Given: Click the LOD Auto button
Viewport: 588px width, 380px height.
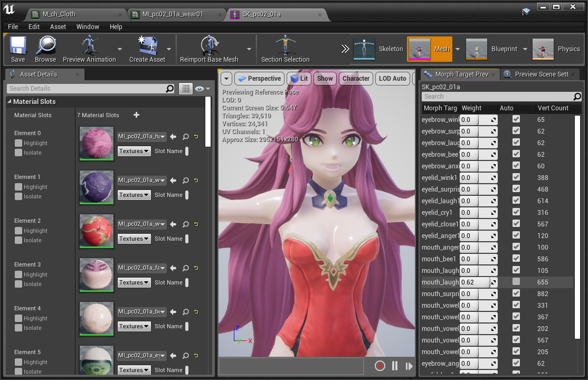Looking at the screenshot, I should pyautogui.click(x=392, y=79).
